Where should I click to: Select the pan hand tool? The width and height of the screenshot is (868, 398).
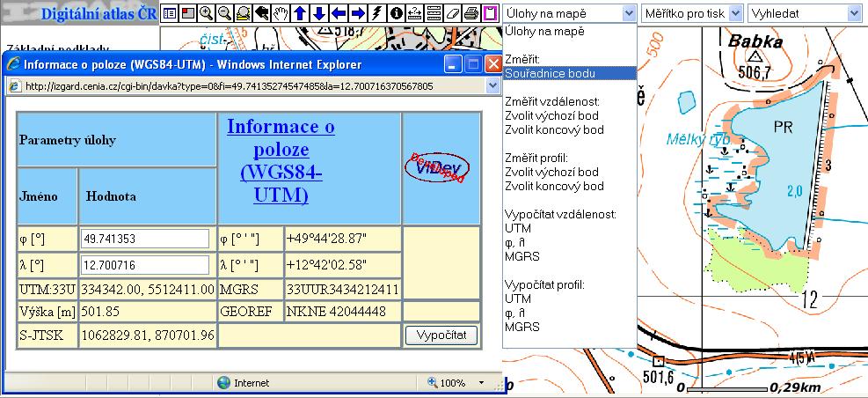pos(281,12)
